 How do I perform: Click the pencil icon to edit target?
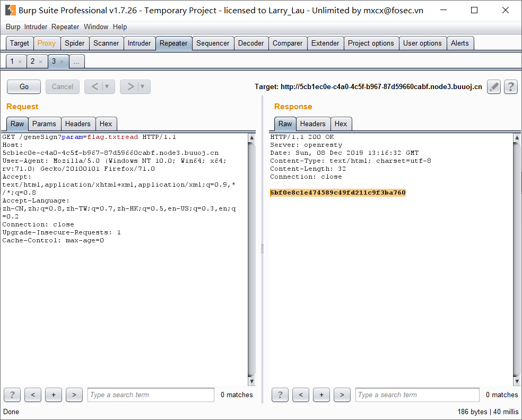pos(493,86)
